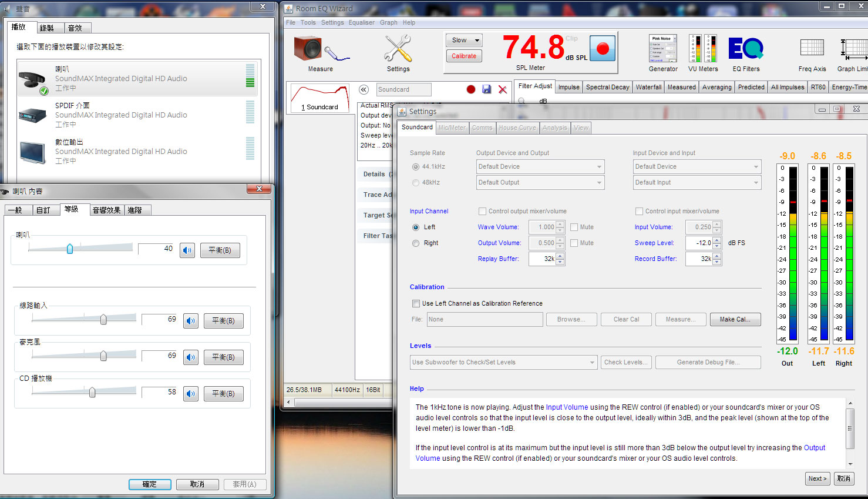Choose Left input channel
Viewport: 868px width, 499px height.
coord(416,227)
